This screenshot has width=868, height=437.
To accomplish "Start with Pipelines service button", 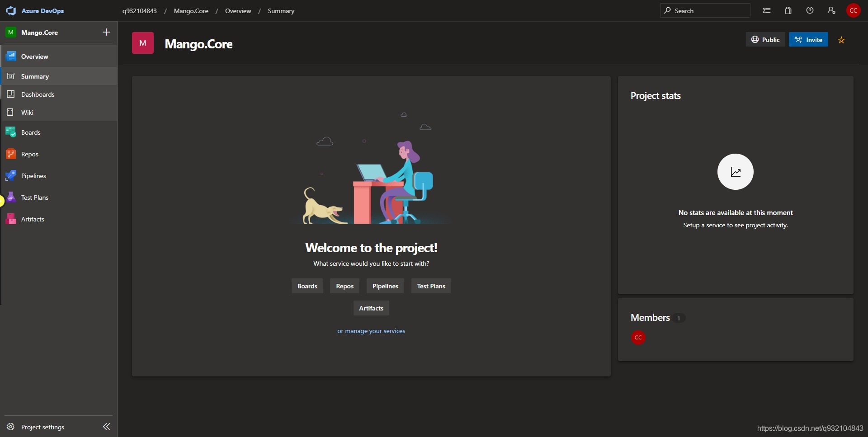I will 385,286.
